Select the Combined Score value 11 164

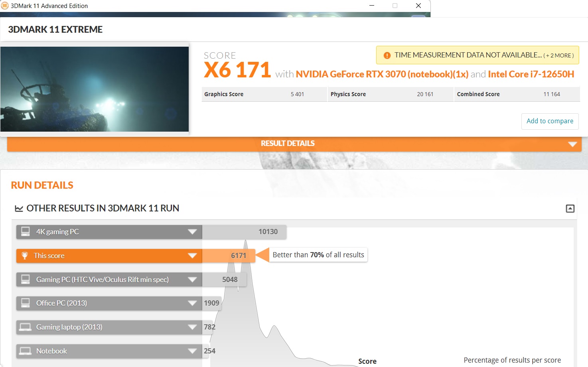(x=552, y=94)
